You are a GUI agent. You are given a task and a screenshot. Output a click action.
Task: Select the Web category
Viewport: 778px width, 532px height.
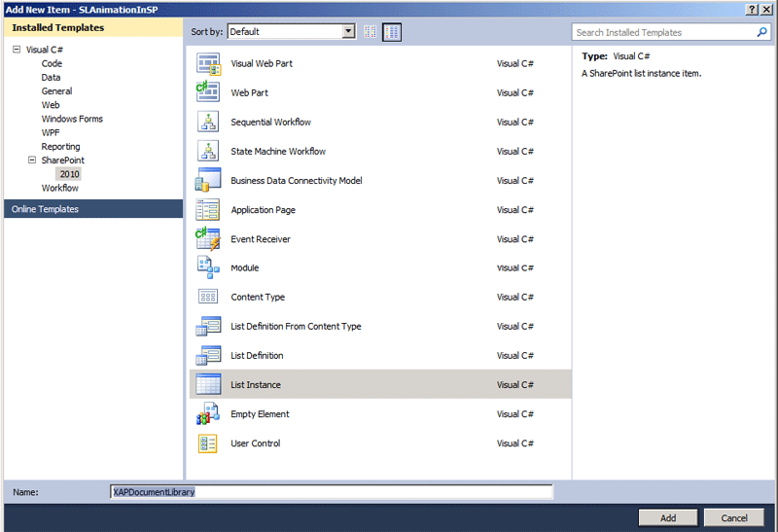pos(51,105)
